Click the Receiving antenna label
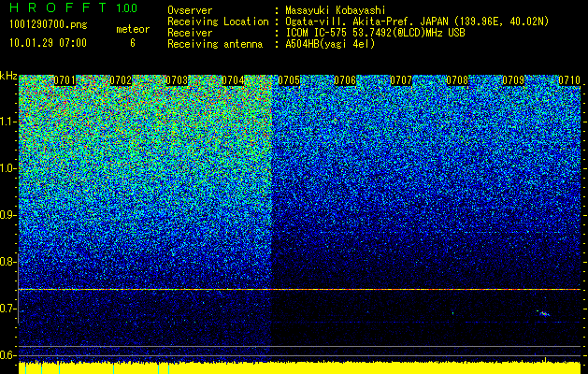The image size is (588, 374). pos(215,44)
